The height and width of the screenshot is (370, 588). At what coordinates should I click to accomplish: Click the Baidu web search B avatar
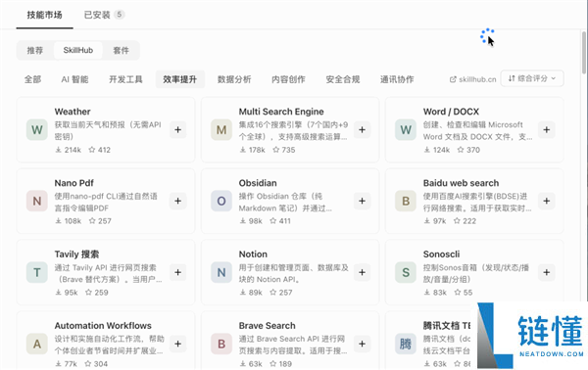coord(406,201)
